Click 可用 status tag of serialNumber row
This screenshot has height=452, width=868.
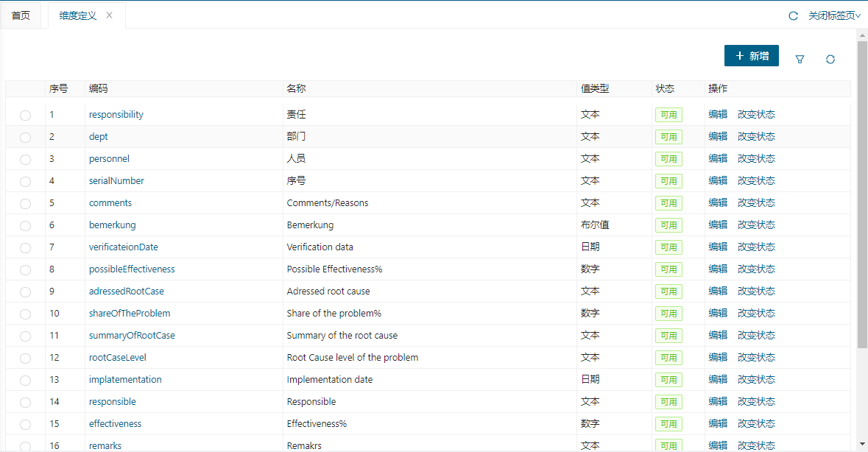(668, 181)
